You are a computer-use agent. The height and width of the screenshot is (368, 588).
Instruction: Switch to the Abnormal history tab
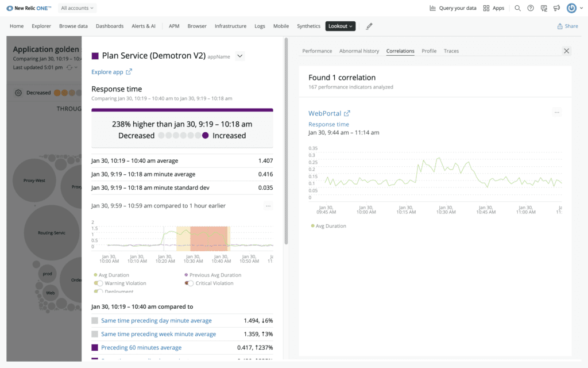[x=359, y=51]
